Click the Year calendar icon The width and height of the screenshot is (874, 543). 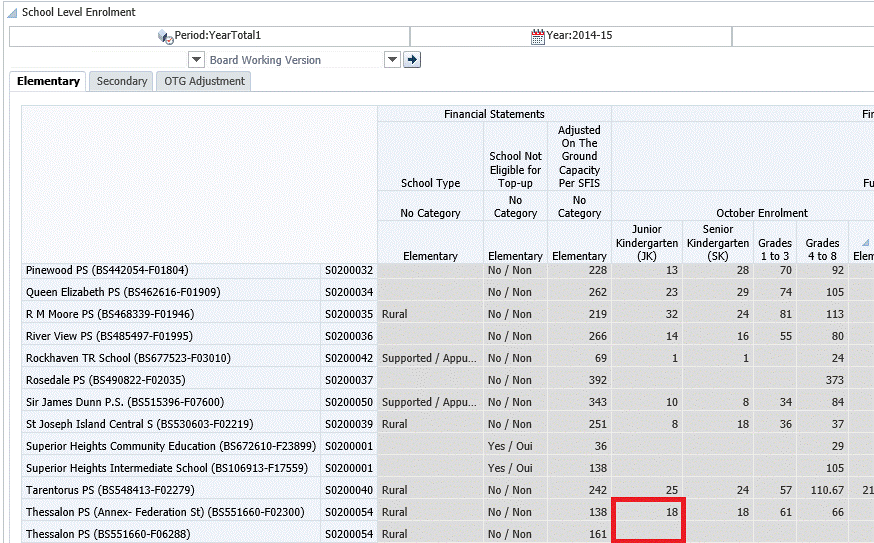(x=538, y=36)
